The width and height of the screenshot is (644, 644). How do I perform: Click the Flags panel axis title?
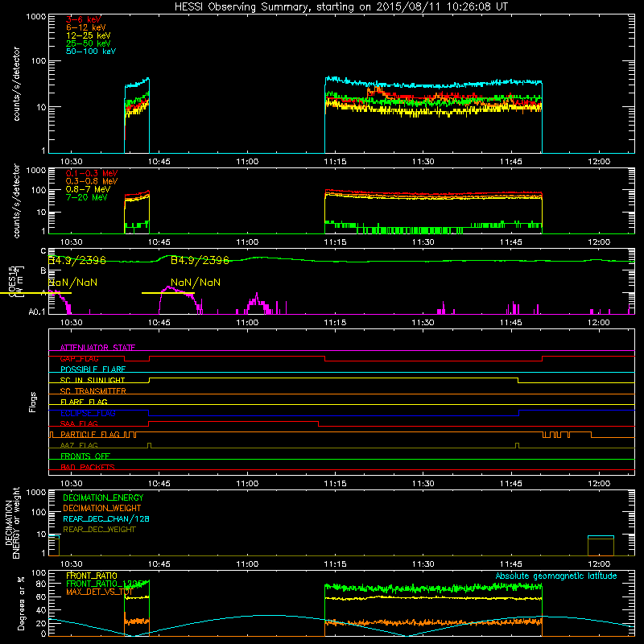click(x=33, y=402)
